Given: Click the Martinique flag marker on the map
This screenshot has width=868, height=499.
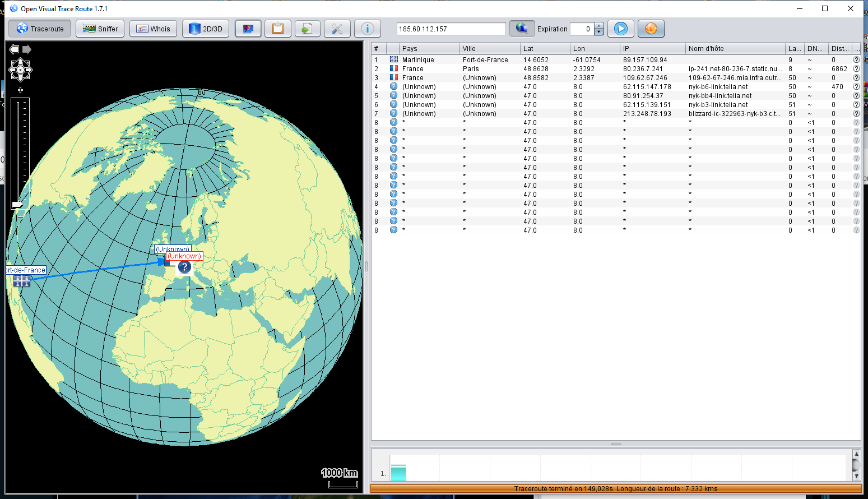Looking at the screenshot, I should click(x=21, y=281).
